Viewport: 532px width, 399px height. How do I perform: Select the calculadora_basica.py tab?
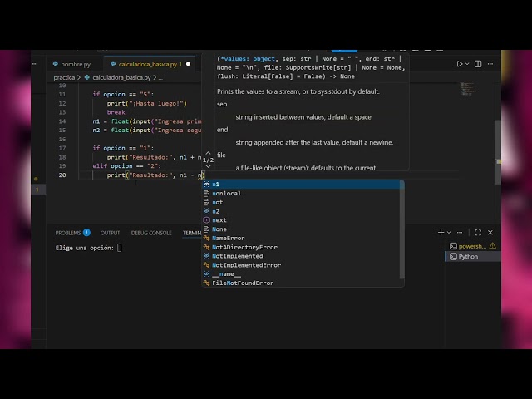146,64
